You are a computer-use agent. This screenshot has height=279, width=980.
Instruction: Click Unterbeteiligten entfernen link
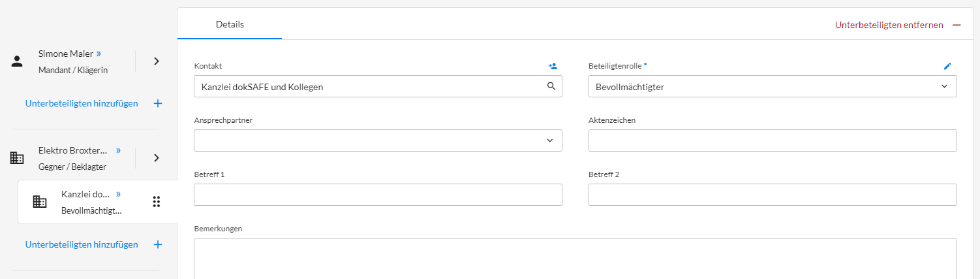coord(889,25)
